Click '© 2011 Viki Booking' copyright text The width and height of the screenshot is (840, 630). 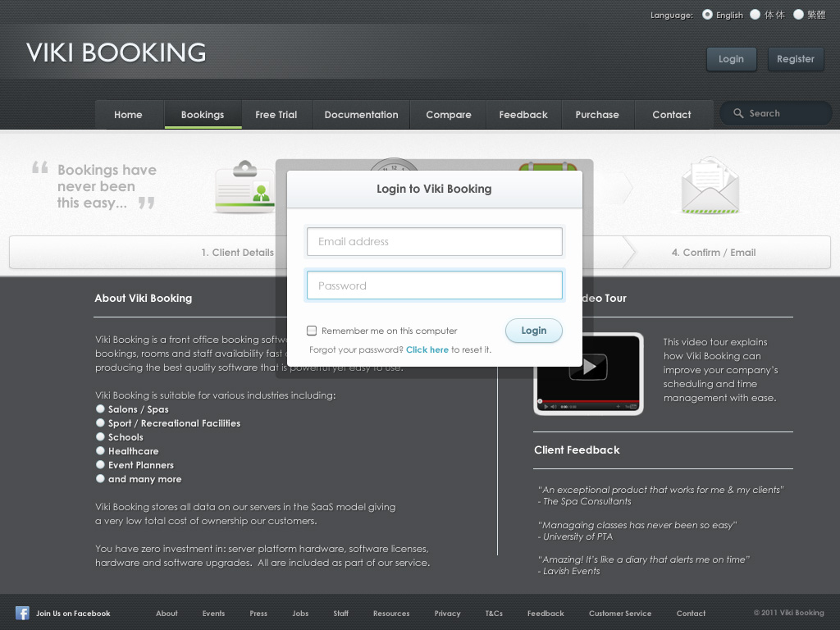[788, 613]
